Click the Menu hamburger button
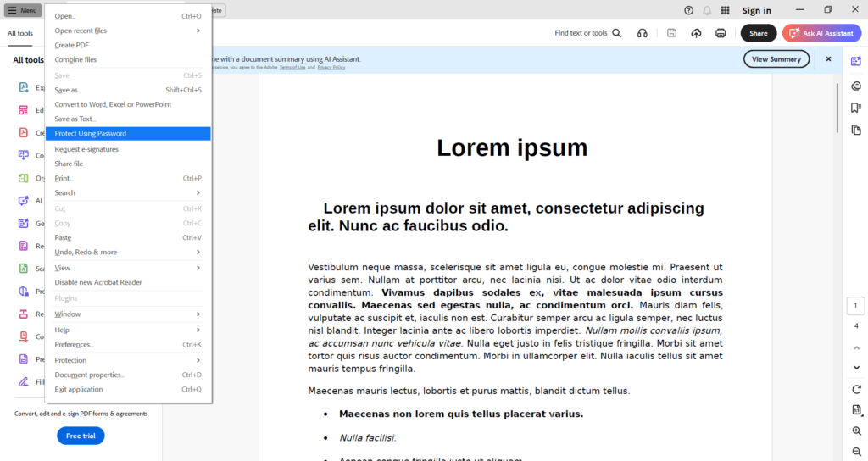 [23, 10]
